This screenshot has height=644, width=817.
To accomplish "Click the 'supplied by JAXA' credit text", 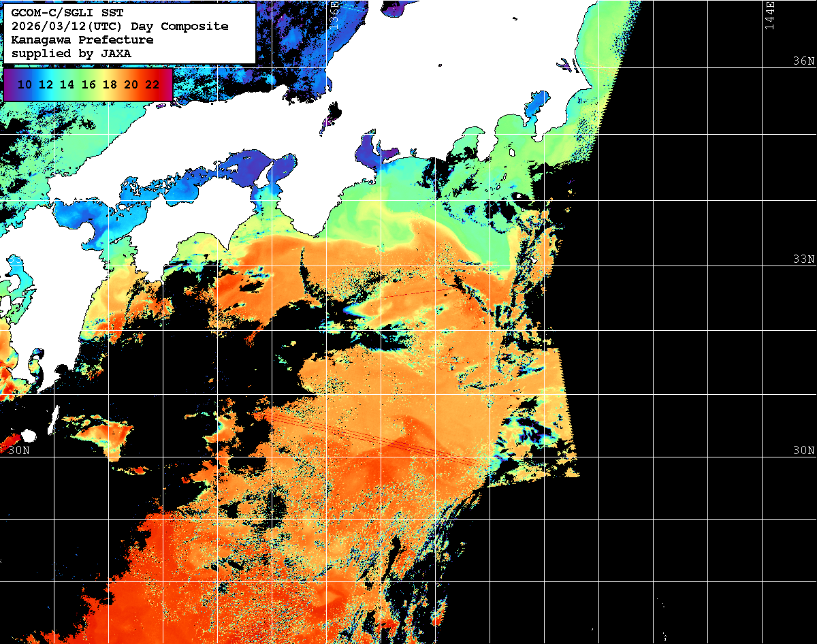I will click(x=71, y=53).
